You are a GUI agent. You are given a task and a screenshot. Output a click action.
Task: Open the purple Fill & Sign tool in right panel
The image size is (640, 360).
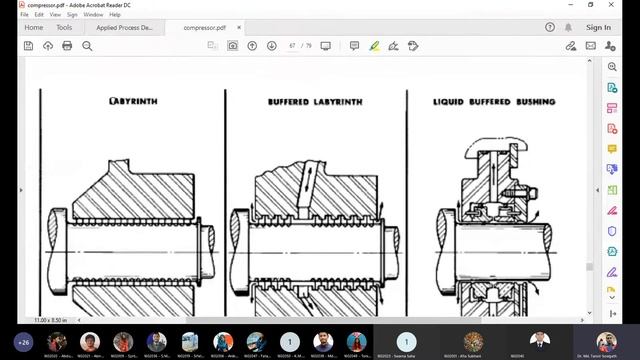point(612,272)
